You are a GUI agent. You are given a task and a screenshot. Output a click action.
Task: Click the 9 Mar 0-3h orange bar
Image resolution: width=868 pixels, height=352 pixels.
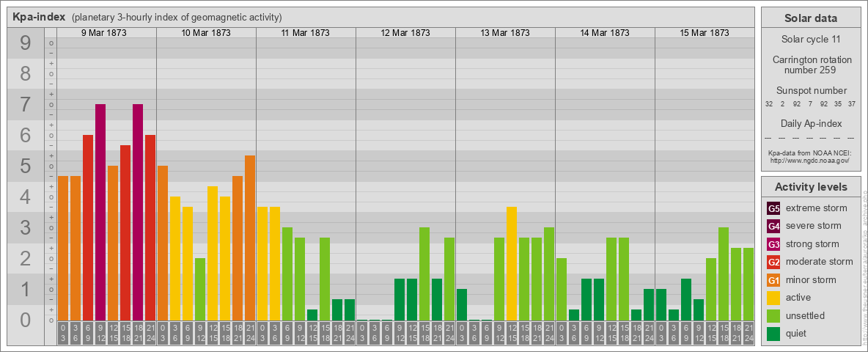63,249
